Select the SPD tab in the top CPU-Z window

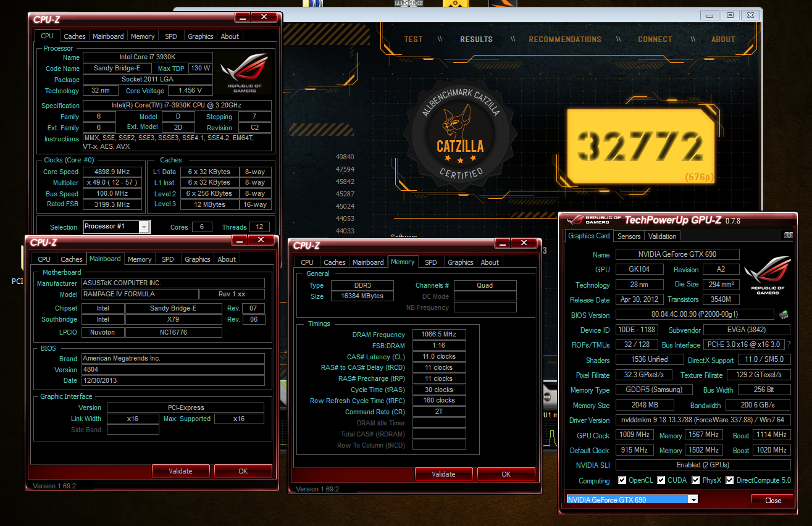tap(171, 36)
